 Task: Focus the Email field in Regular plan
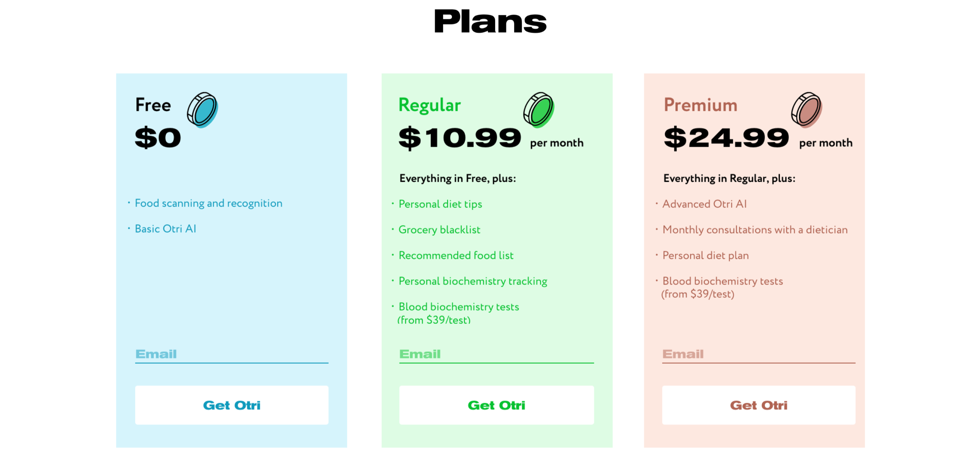click(x=496, y=354)
